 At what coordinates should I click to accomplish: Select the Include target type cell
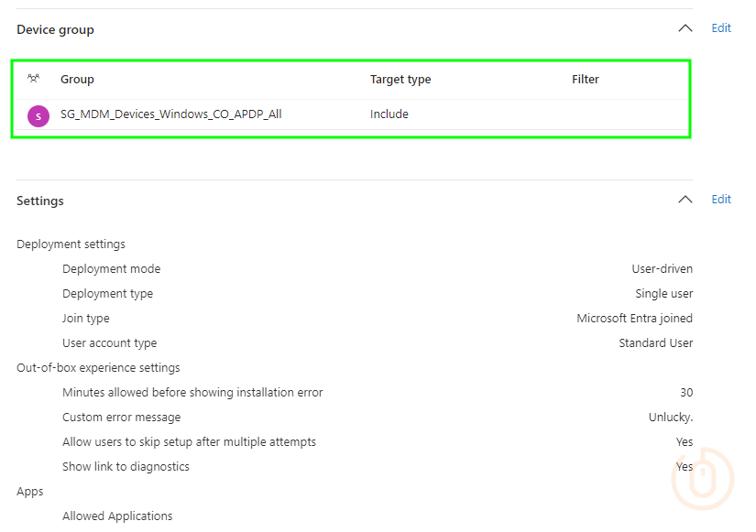click(x=389, y=114)
